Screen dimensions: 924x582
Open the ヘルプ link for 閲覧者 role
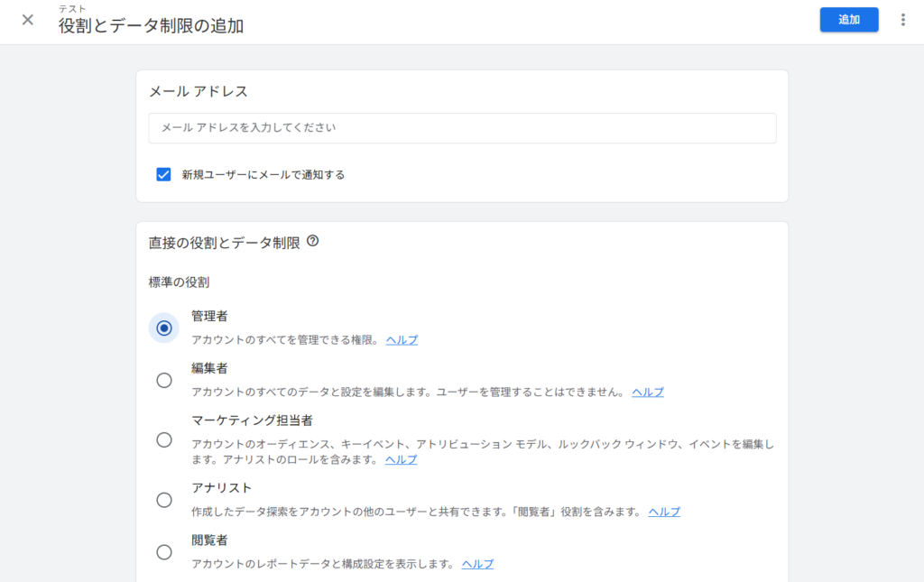click(x=477, y=564)
